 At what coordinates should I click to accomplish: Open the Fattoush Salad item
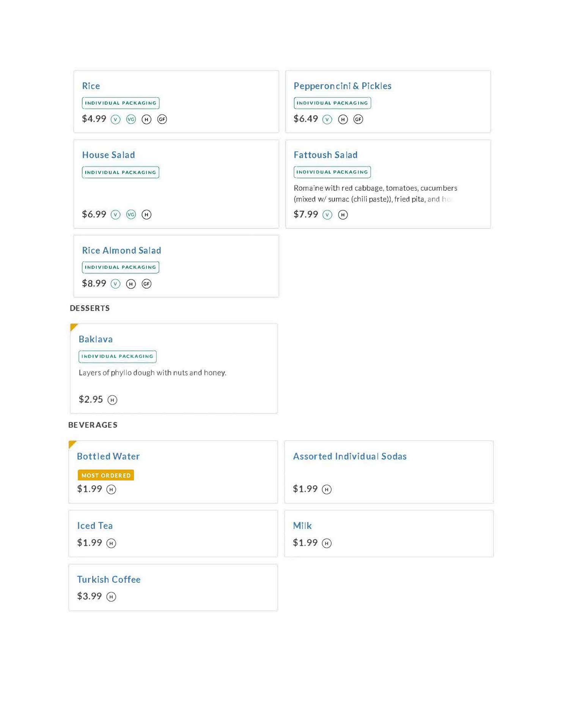coord(326,155)
